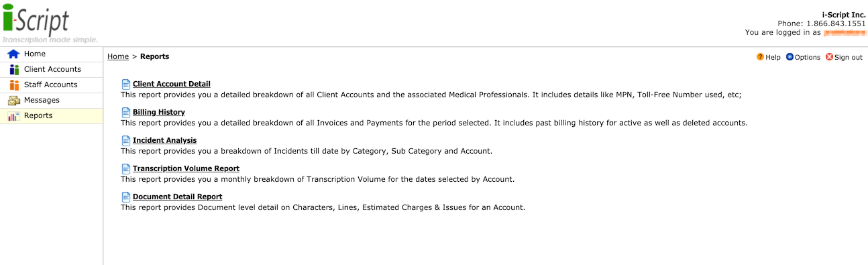Click the Home house icon in sidebar
Image resolution: width=868 pixels, height=265 pixels.
(13, 54)
